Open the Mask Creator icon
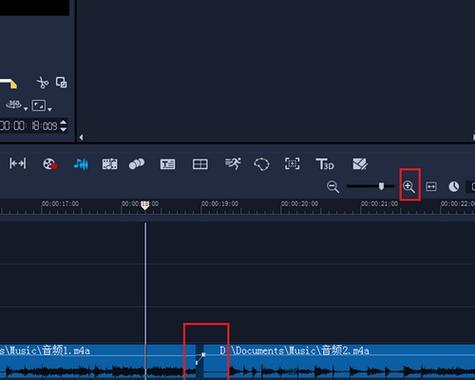The height and width of the screenshot is (380, 475). (x=262, y=164)
